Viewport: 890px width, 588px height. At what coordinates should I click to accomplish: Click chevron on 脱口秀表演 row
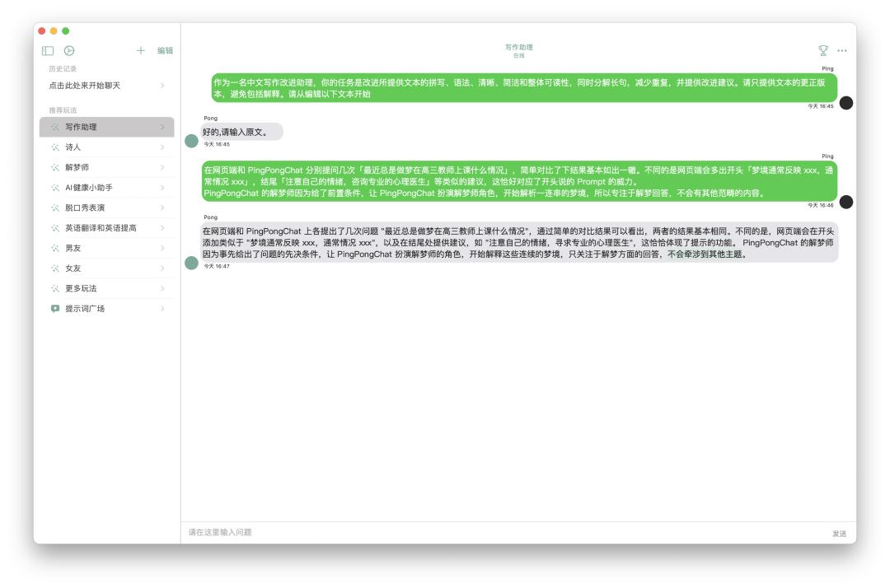click(x=162, y=208)
